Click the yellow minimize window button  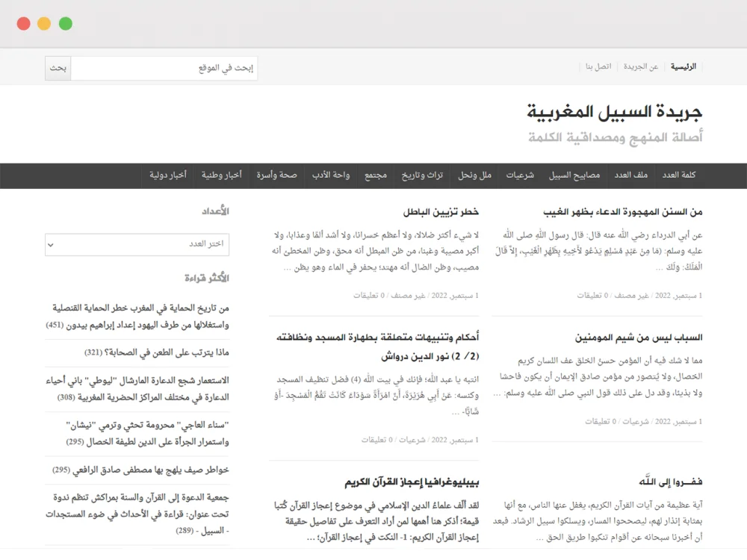(x=44, y=23)
